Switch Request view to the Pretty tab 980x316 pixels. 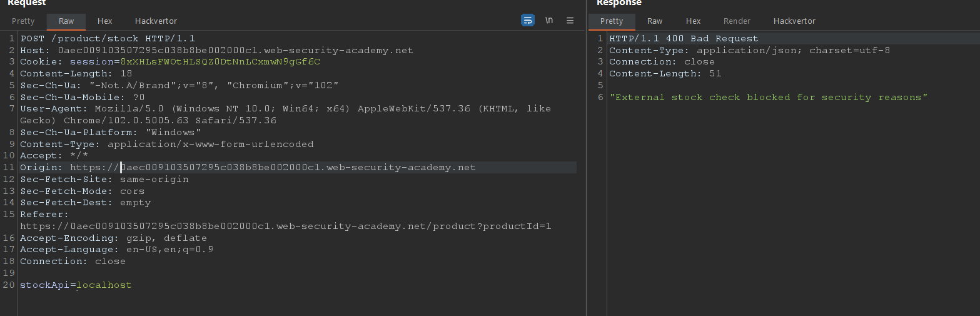coord(23,21)
